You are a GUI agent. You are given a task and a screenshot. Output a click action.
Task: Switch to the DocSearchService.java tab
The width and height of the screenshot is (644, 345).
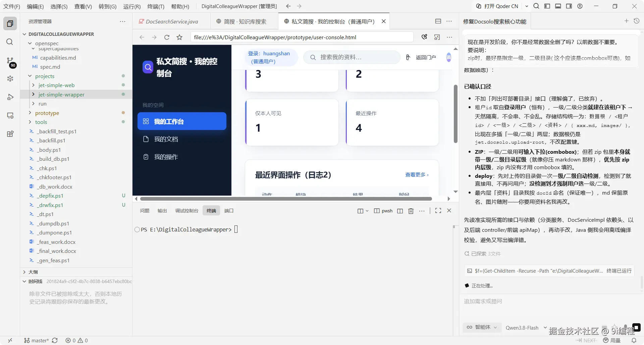point(171,21)
